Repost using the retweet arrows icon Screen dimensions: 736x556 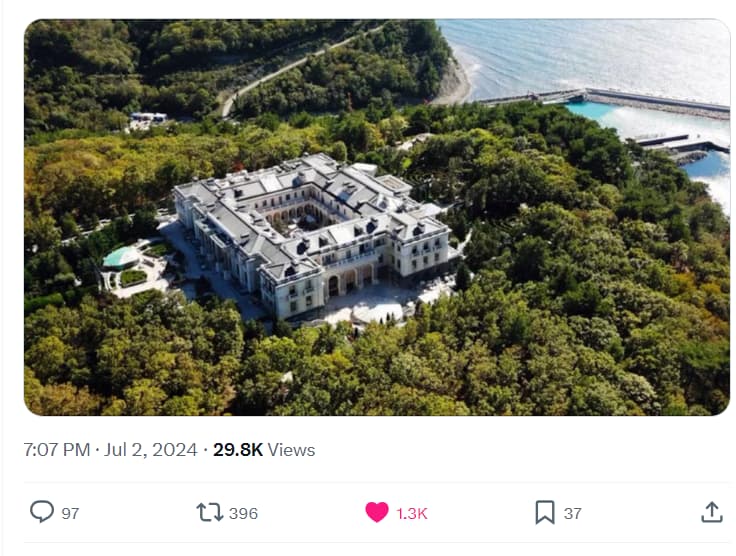coord(209,512)
